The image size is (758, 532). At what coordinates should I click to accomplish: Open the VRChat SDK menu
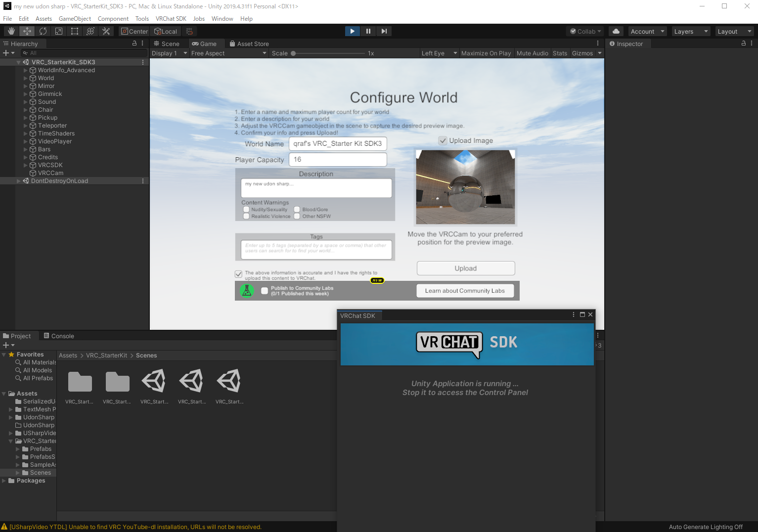coord(171,19)
